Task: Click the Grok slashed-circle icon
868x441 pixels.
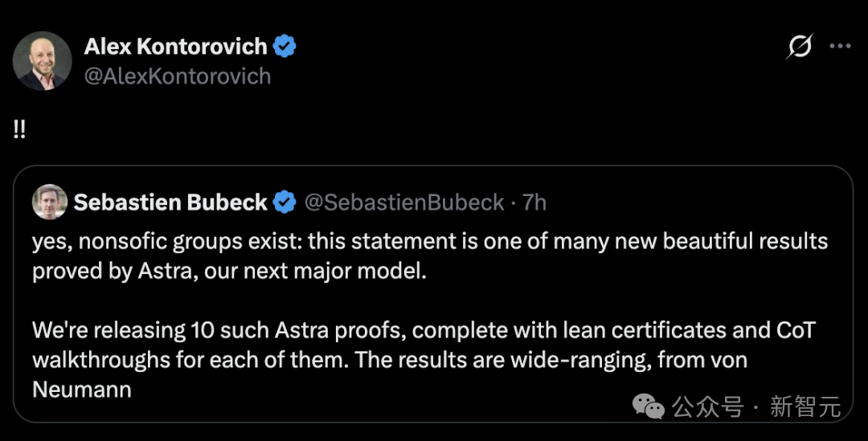Action: pyautogui.click(x=800, y=47)
